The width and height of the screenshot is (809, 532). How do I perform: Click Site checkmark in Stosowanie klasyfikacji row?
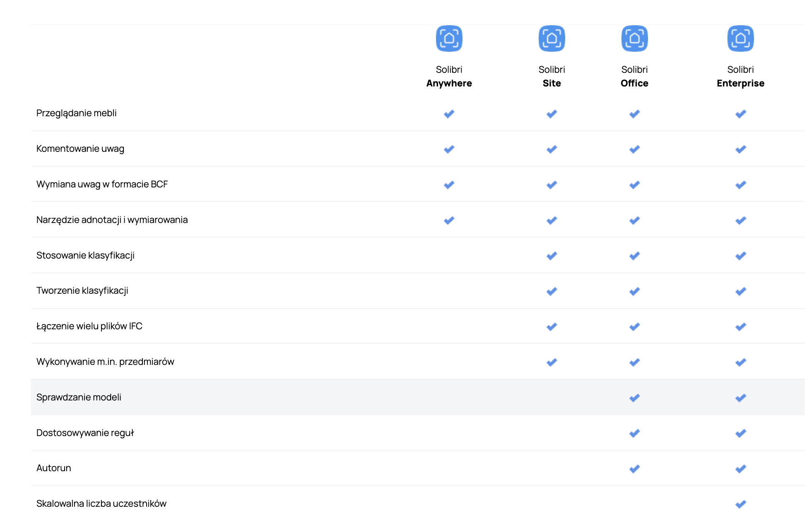[x=551, y=256]
